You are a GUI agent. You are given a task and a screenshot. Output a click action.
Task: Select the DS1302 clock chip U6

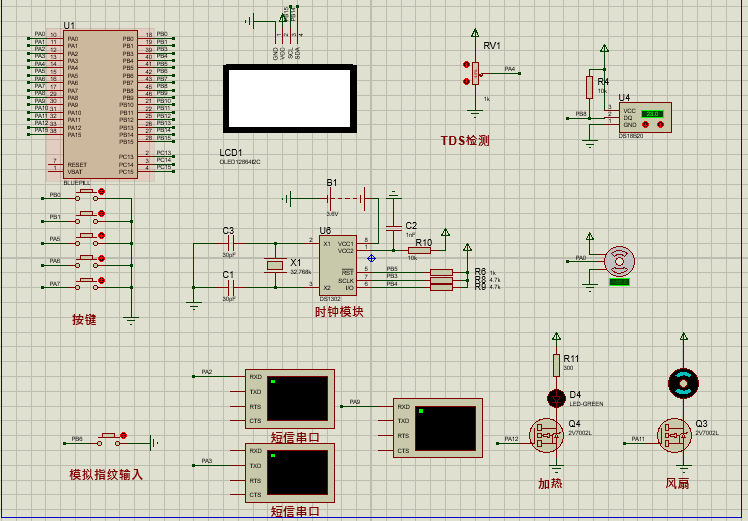coord(338,265)
